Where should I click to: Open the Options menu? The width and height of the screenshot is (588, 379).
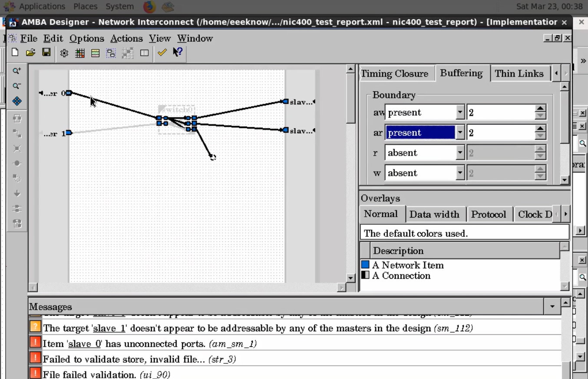87,38
